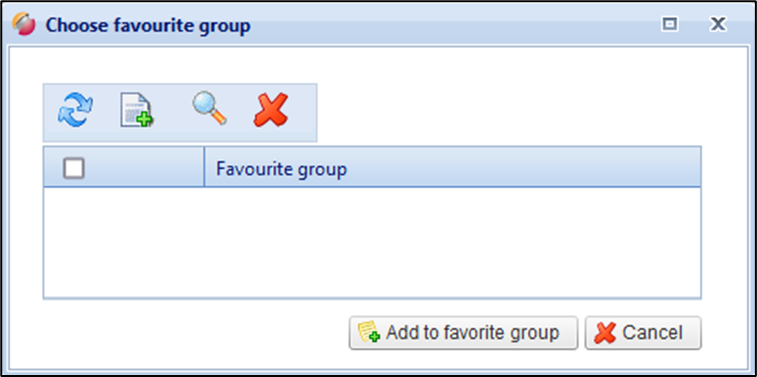This screenshot has height=377, width=757.
Task: Cancel the favourite group dialog
Action: tap(643, 333)
